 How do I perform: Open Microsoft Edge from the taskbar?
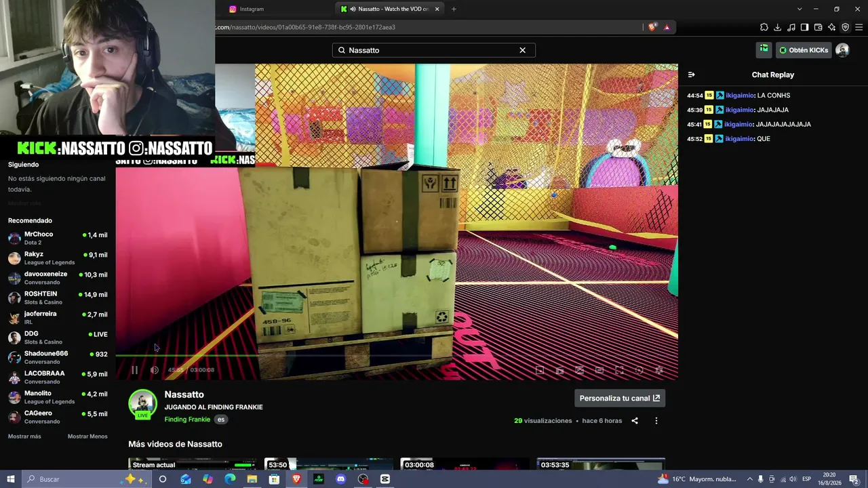point(230,479)
